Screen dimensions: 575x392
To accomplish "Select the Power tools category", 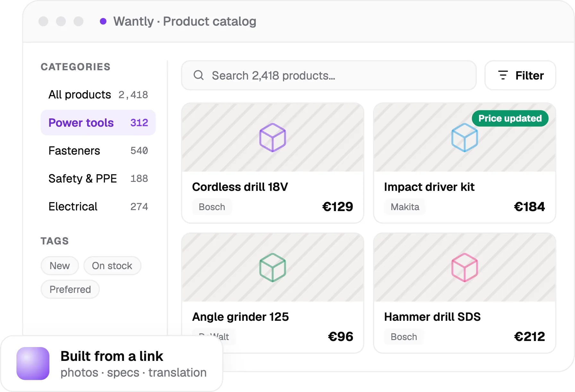I will (x=98, y=123).
